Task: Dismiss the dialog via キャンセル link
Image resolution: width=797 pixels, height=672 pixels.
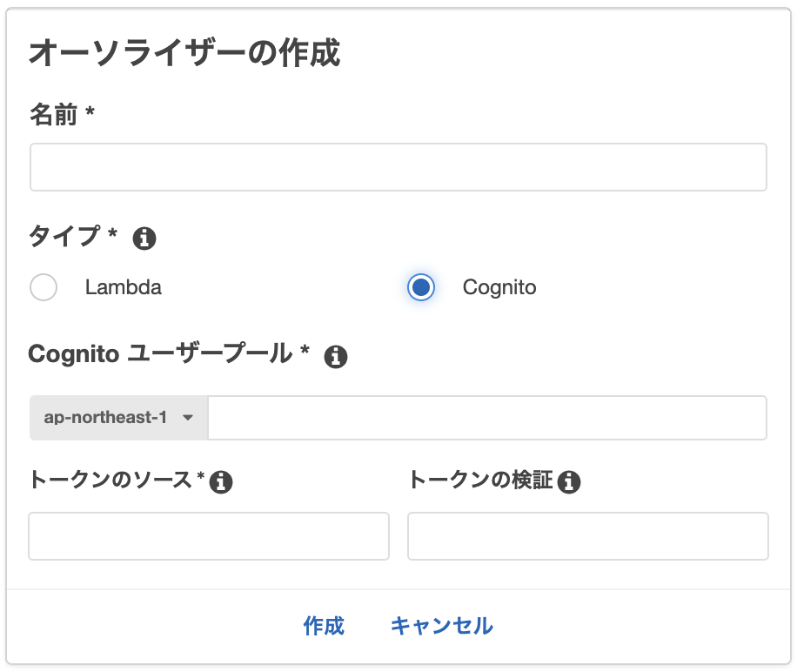Action: pos(441,626)
